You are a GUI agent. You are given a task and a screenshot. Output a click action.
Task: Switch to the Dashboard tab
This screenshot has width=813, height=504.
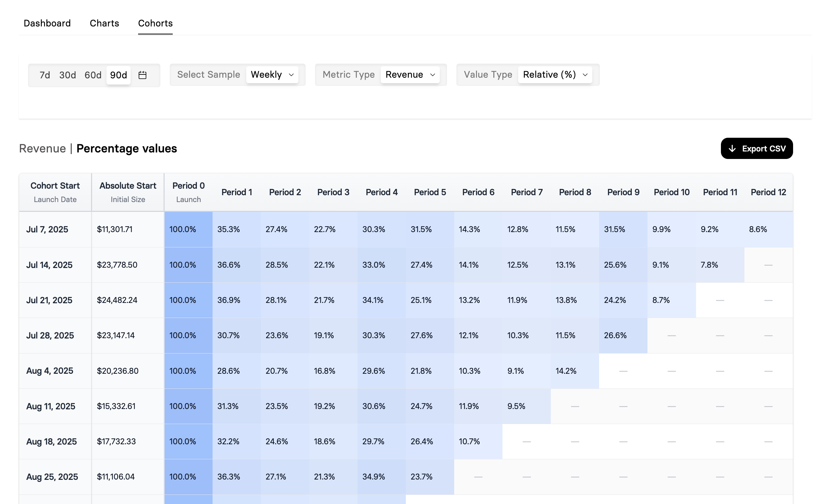click(47, 23)
